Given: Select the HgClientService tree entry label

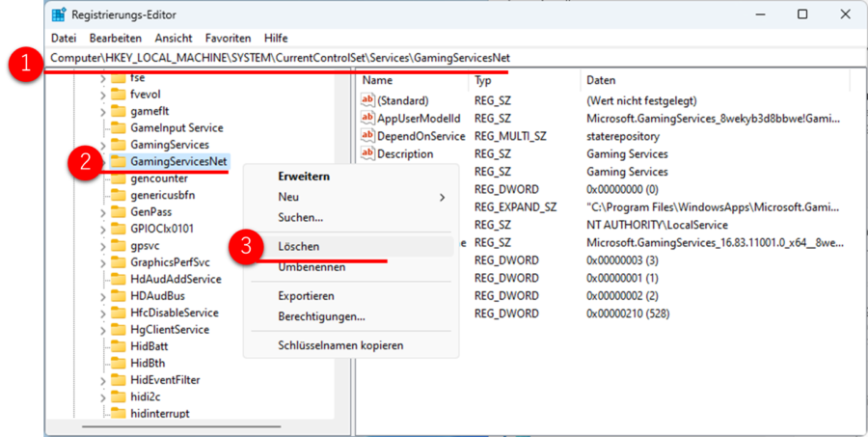Looking at the screenshot, I should pos(170,330).
